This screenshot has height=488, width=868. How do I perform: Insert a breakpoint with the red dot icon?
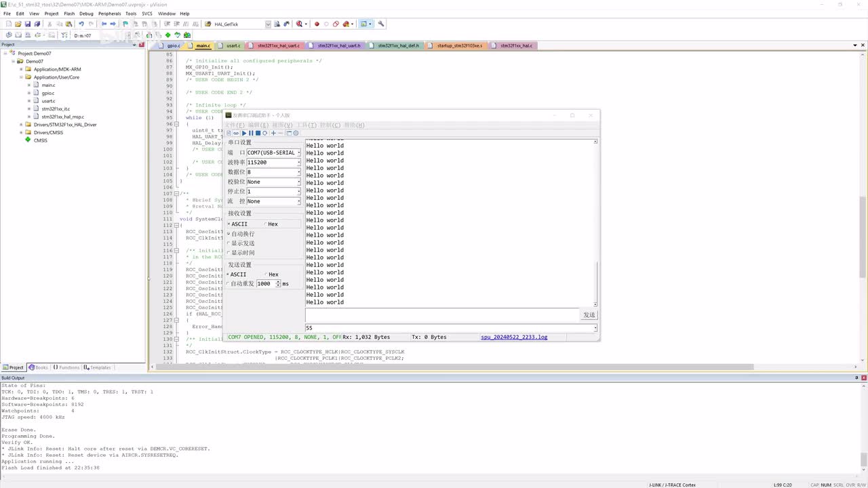[x=317, y=24]
